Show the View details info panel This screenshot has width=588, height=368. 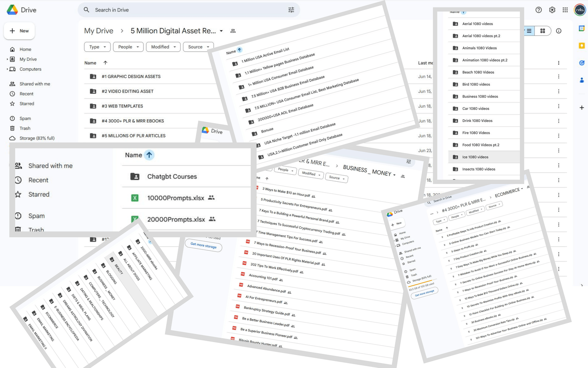click(x=559, y=31)
